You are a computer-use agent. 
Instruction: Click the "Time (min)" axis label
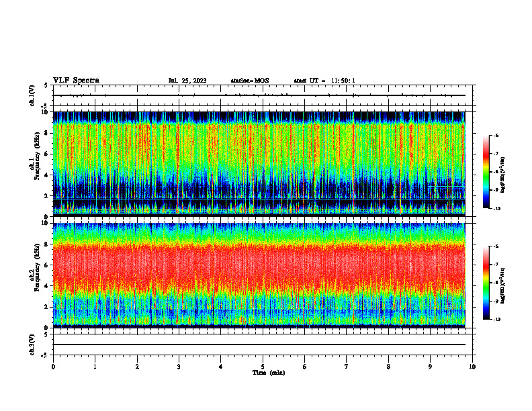pyautogui.click(x=269, y=373)
